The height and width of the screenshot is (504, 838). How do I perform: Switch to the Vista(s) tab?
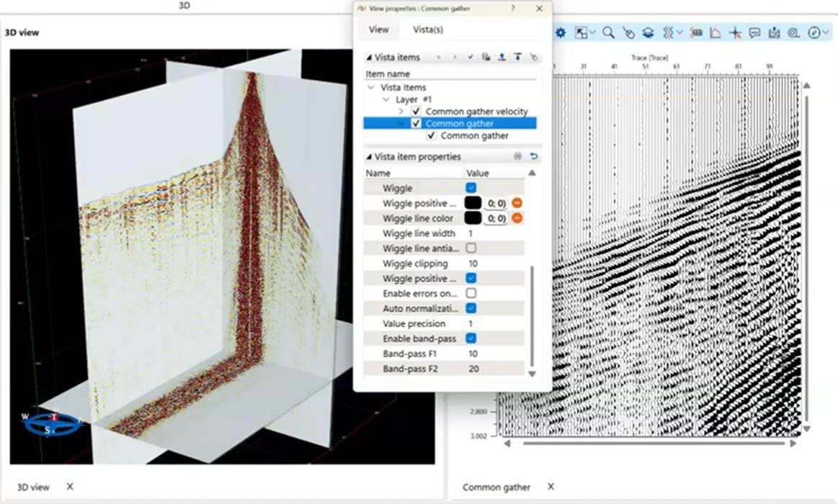click(427, 30)
